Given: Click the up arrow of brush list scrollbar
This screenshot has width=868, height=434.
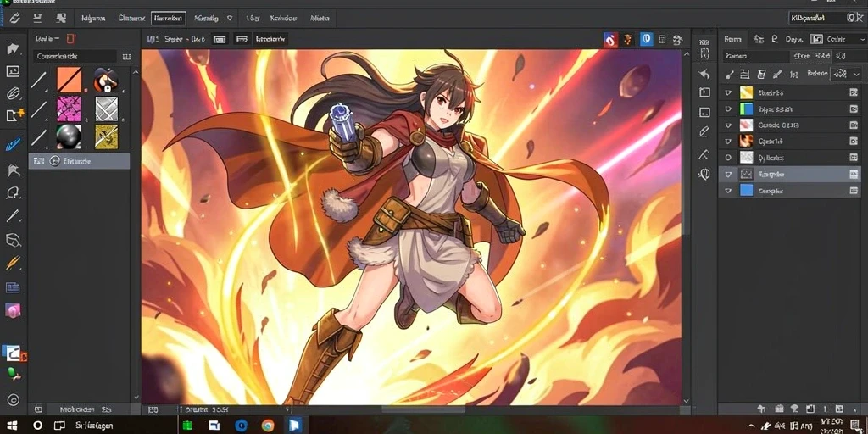Looking at the screenshot, I should click(x=136, y=71).
